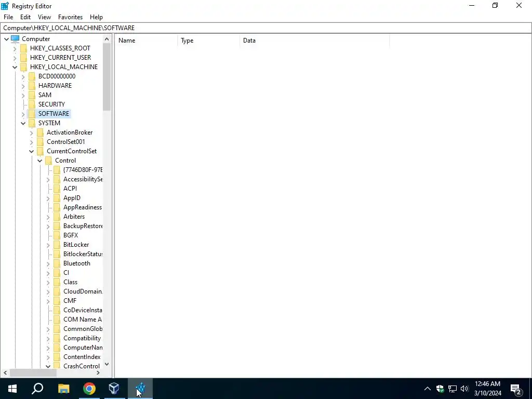Click the BGFX folder icon
The height and width of the screenshot is (399, 532).
pos(57,235)
